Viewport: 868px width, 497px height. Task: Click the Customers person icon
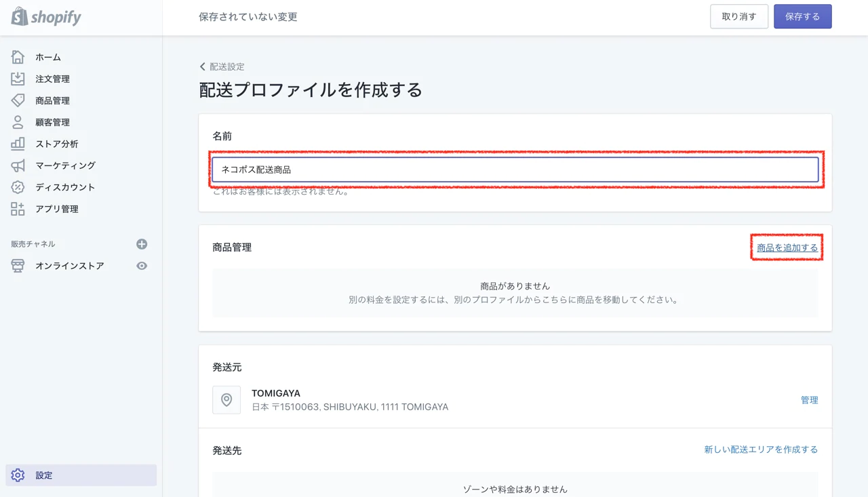pyautogui.click(x=18, y=122)
